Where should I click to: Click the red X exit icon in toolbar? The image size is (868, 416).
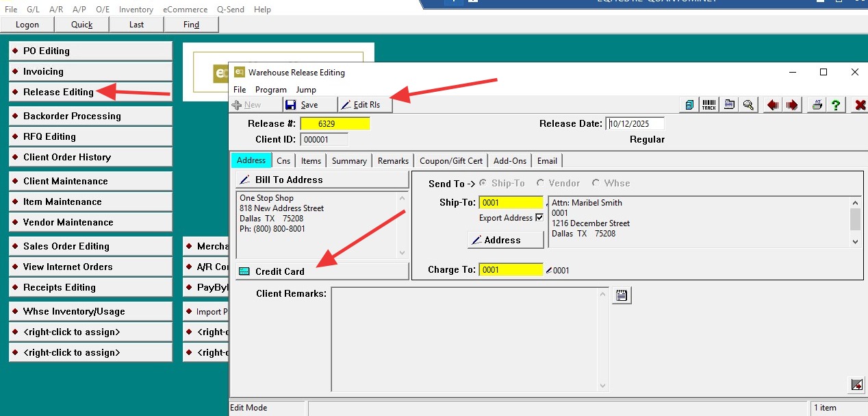(x=860, y=105)
